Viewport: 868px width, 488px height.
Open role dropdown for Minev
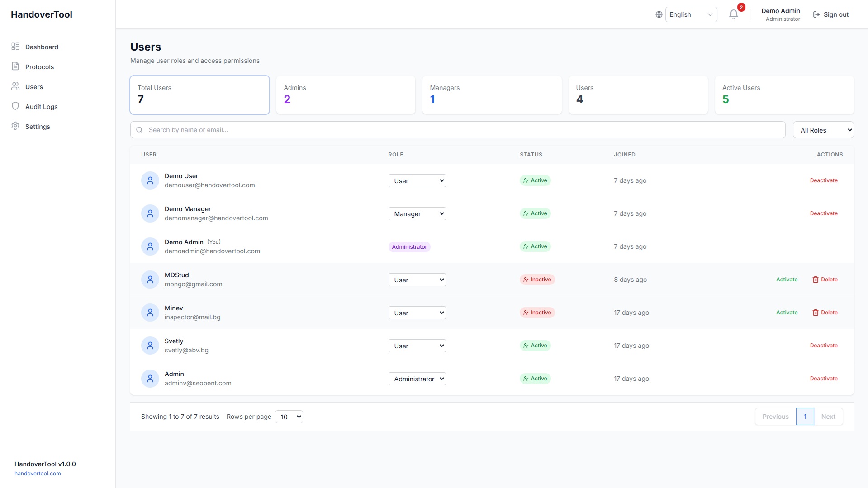click(417, 313)
